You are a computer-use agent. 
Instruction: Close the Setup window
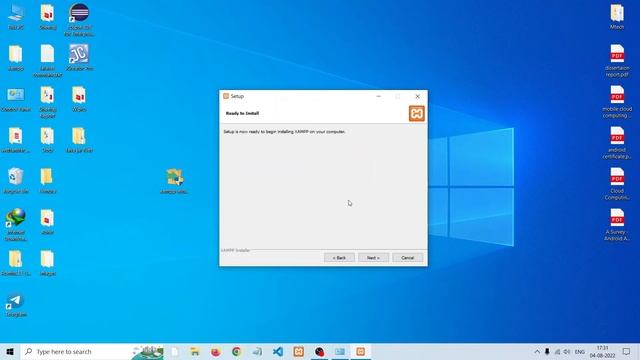(417, 96)
